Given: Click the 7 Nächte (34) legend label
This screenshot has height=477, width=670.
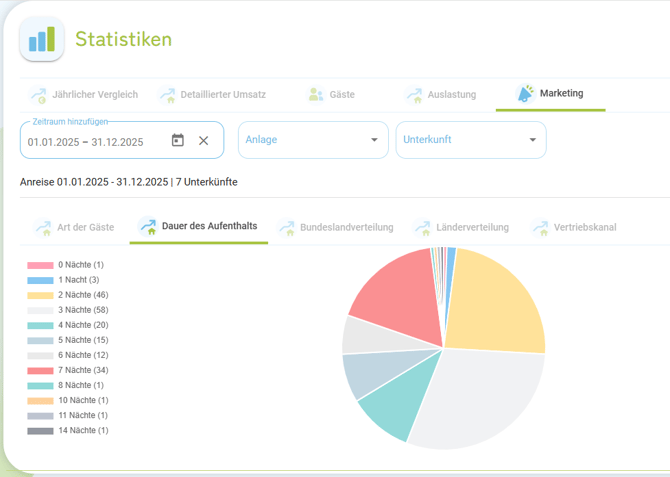Looking at the screenshot, I should (x=83, y=370).
